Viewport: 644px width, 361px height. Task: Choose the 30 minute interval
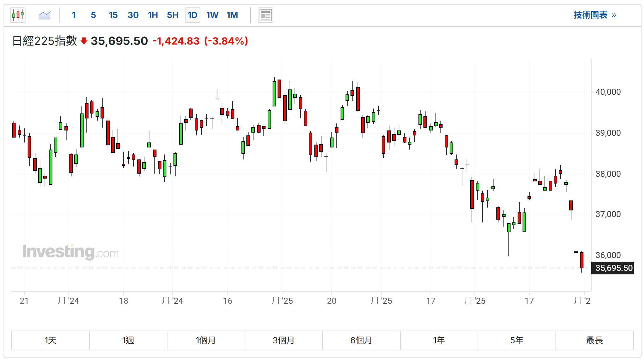[133, 15]
